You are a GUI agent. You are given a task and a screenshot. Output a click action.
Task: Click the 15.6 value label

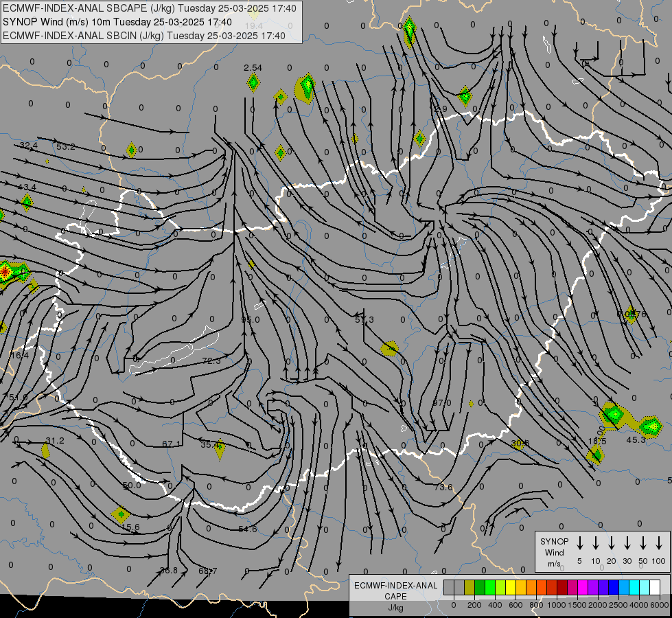[x=130, y=527]
